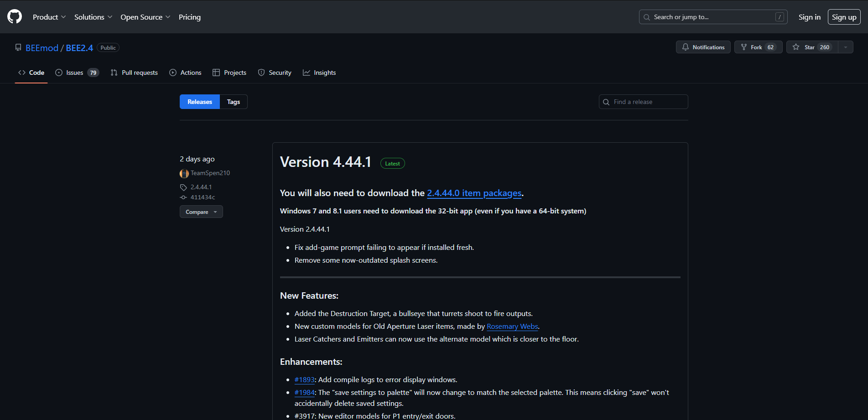Follow the Rosemary Webs link
The width and height of the screenshot is (868, 420).
click(x=512, y=327)
